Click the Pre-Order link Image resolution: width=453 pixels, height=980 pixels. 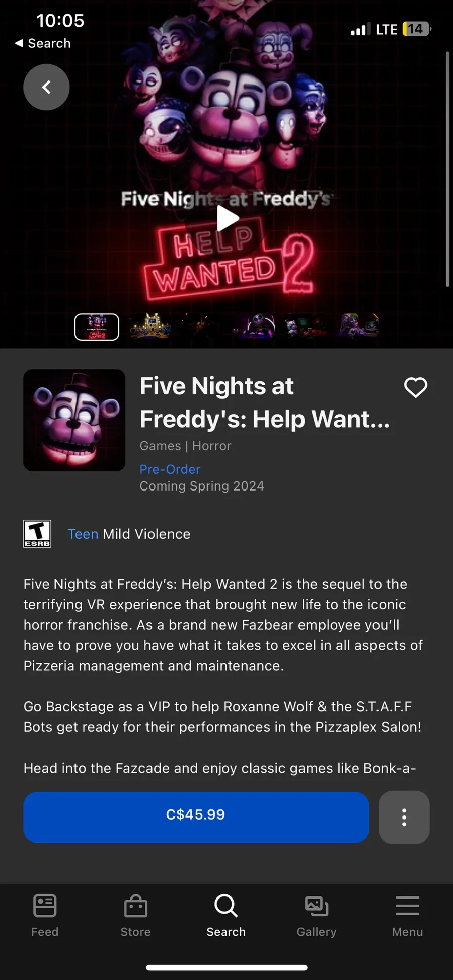170,469
